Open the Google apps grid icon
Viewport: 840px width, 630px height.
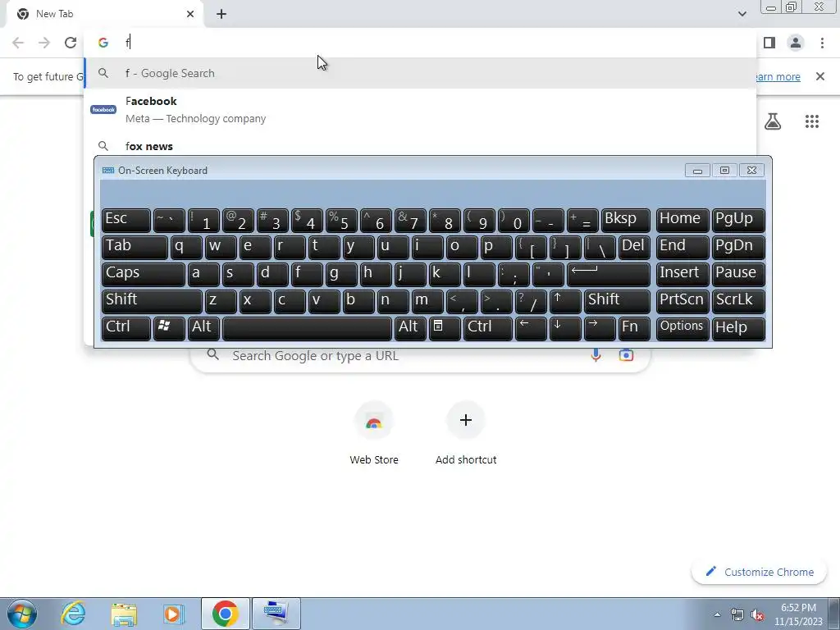point(811,121)
